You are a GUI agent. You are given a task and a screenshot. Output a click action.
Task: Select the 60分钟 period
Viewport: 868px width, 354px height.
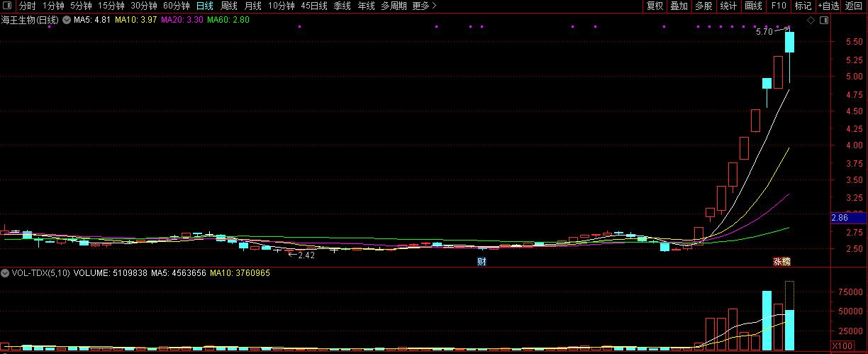(176, 6)
